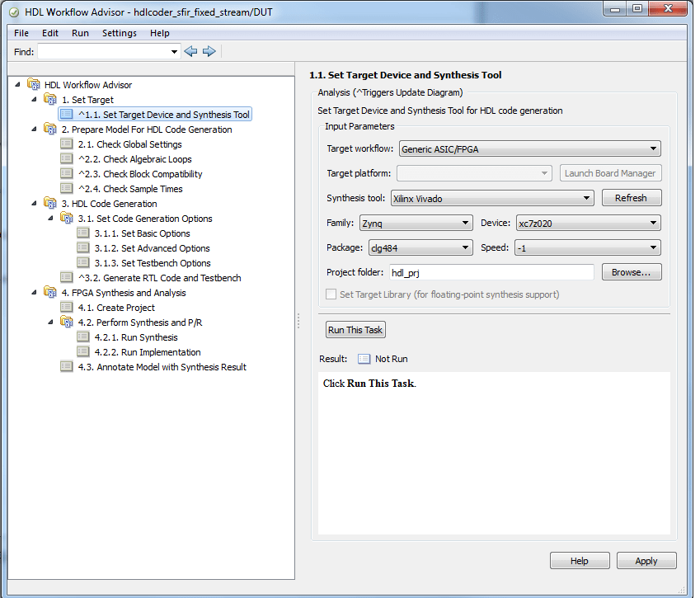700x598 pixels.
Task: Collapse the HDL Workflow Advisor root node
Action: pos(17,84)
